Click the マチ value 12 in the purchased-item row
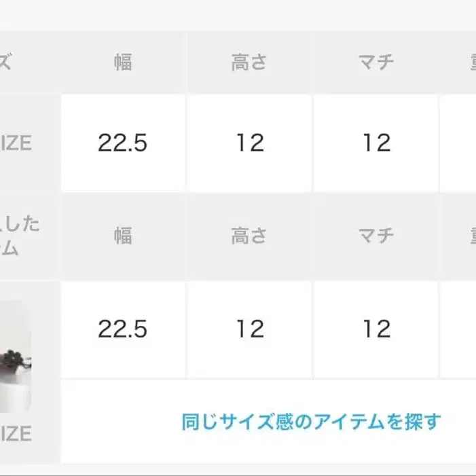 tap(376, 329)
